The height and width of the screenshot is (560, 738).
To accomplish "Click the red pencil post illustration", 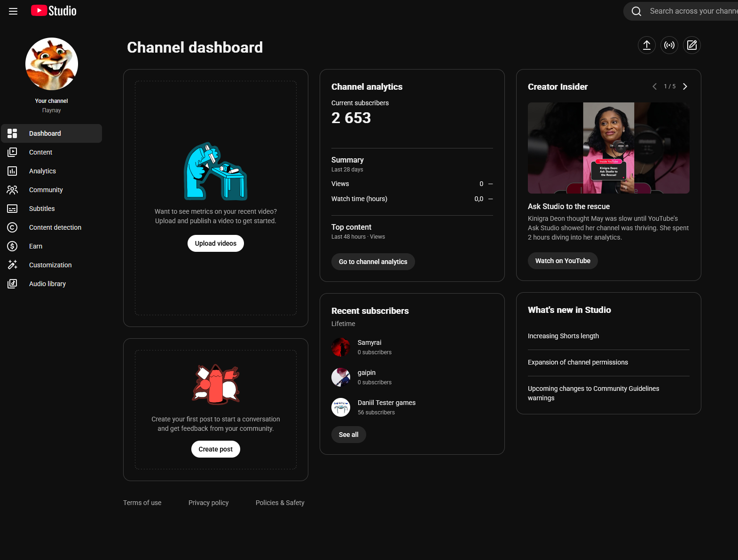I will tap(216, 384).
